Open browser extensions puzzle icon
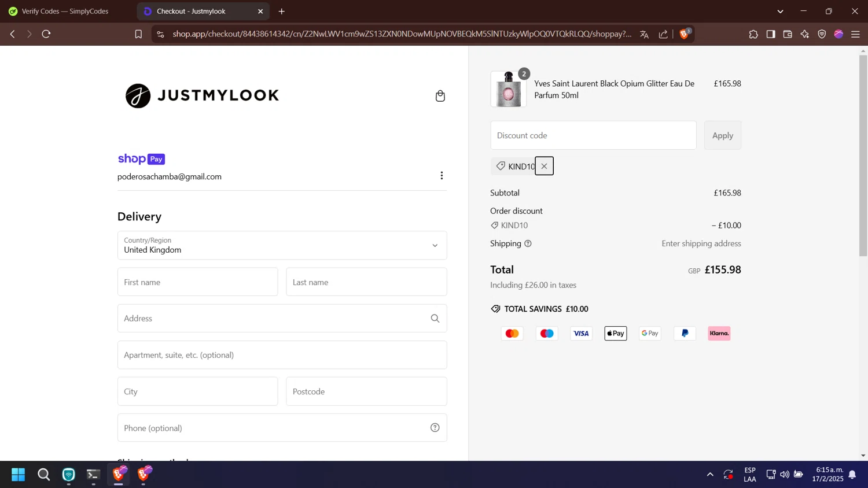 click(x=753, y=34)
